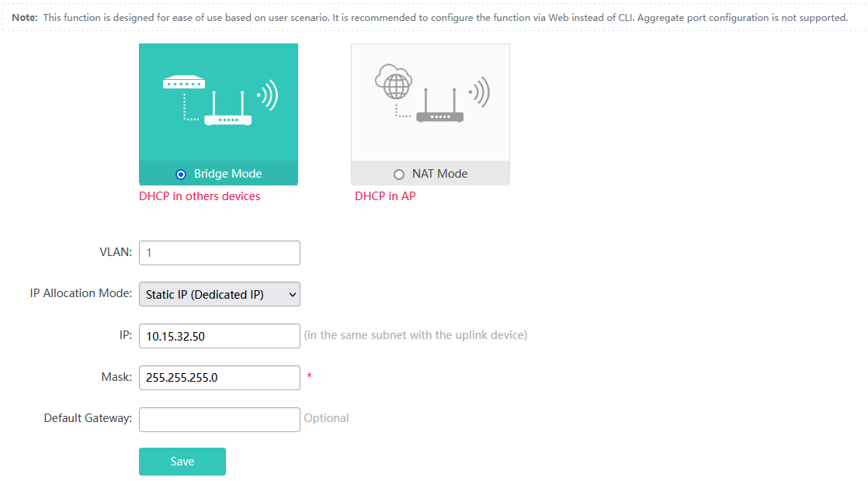The image size is (868, 481).
Task: Click the IP address field showing 10.15.32.50
Action: (x=220, y=336)
